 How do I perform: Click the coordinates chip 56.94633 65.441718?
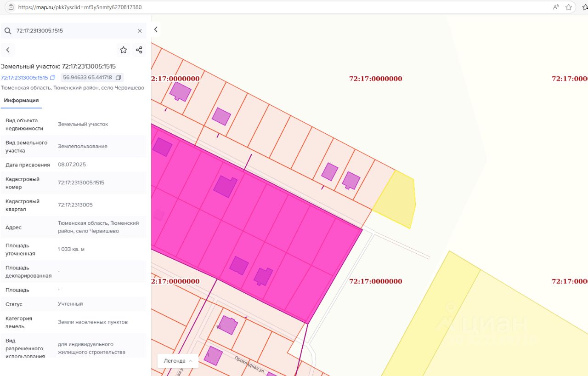(x=87, y=78)
